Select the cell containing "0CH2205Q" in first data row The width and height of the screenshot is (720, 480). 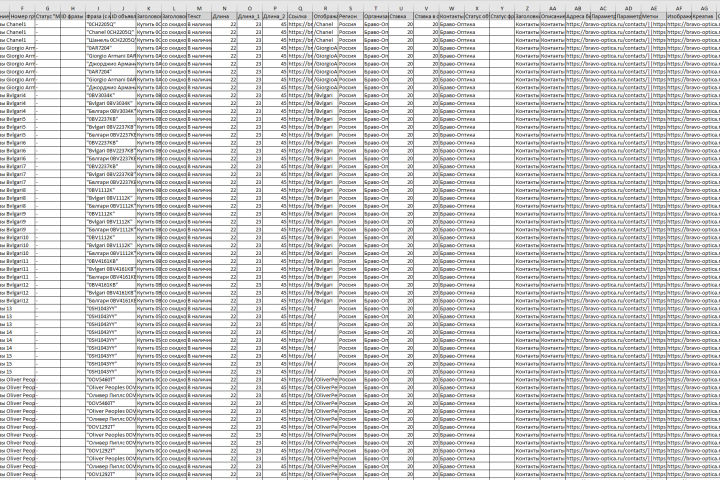(x=98, y=24)
